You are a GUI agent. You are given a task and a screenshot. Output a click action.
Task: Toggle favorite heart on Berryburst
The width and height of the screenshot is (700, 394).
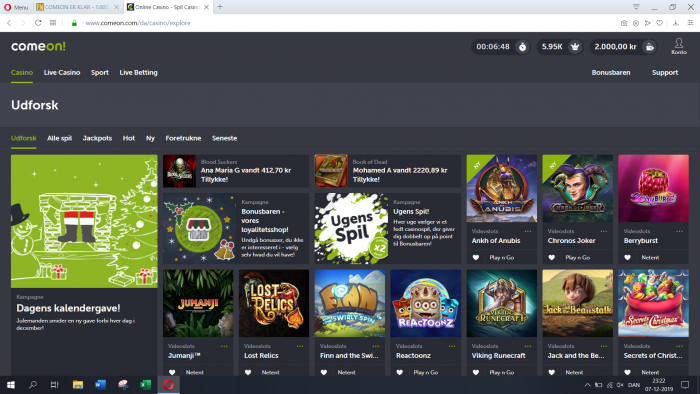point(628,257)
